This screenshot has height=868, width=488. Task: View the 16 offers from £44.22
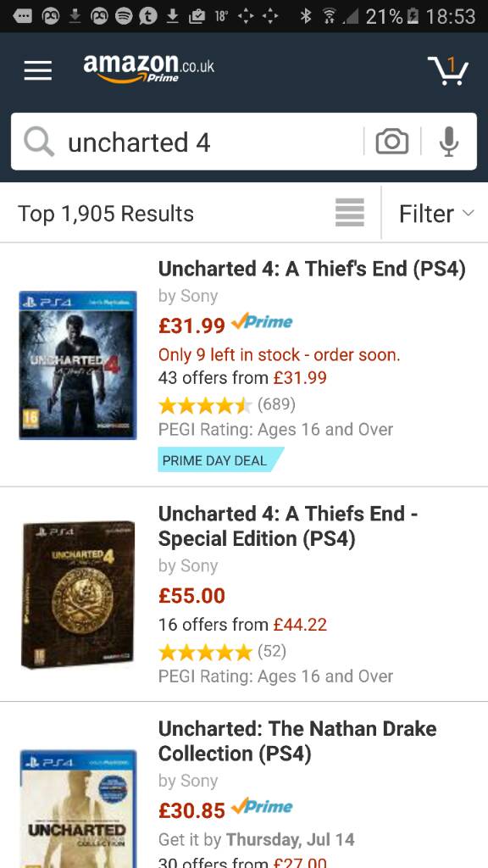click(x=242, y=625)
